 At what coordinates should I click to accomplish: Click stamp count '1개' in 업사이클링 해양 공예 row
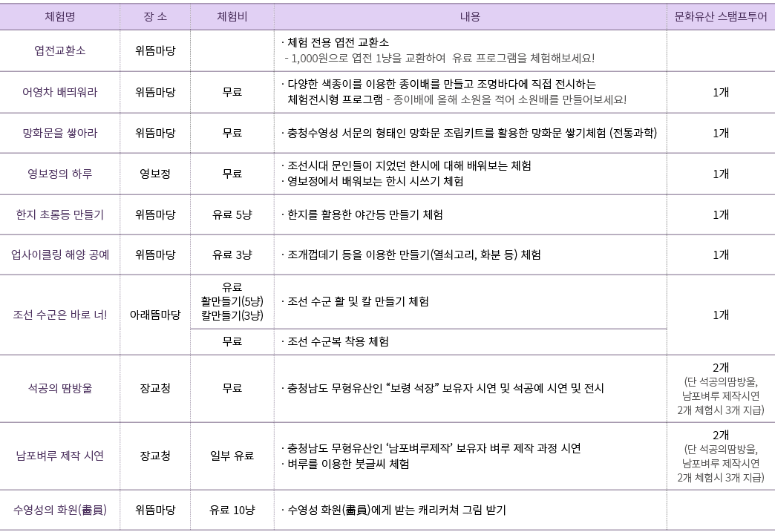721,255
